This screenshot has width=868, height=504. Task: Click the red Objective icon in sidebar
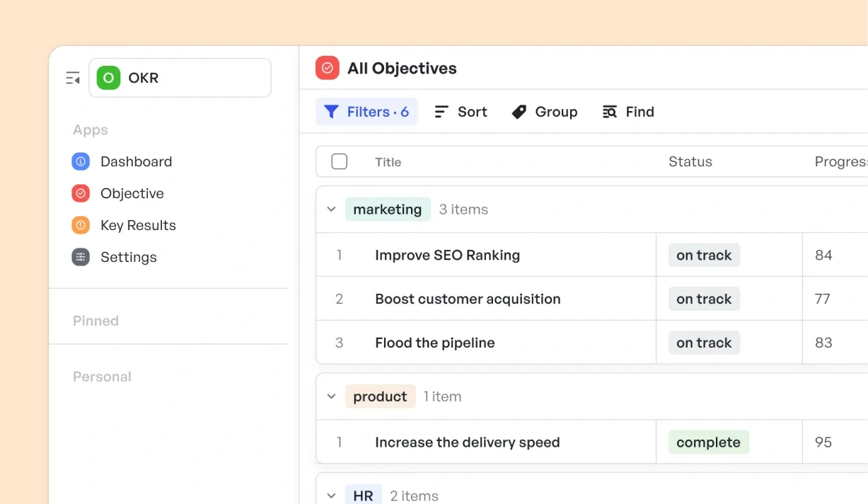81,193
